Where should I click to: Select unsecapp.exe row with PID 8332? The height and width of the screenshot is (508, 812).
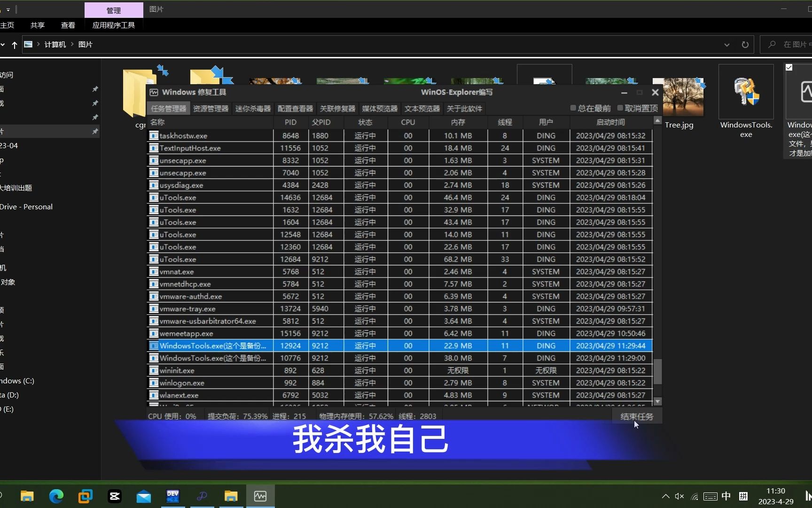pos(400,160)
